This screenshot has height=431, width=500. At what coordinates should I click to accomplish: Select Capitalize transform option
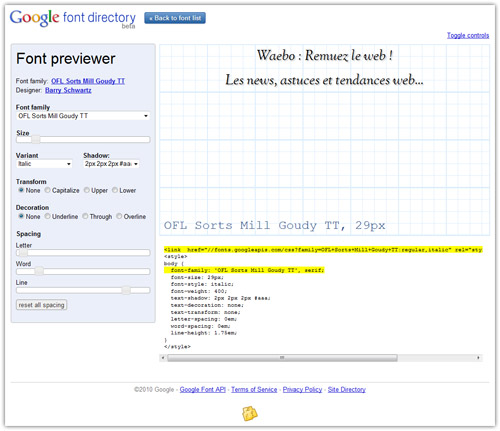coord(48,190)
